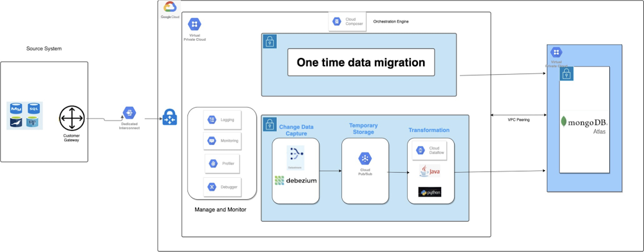Select the Debugger icon box
Image resolution: width=644 pixels, height=252 pixels.
click(222, 187)
